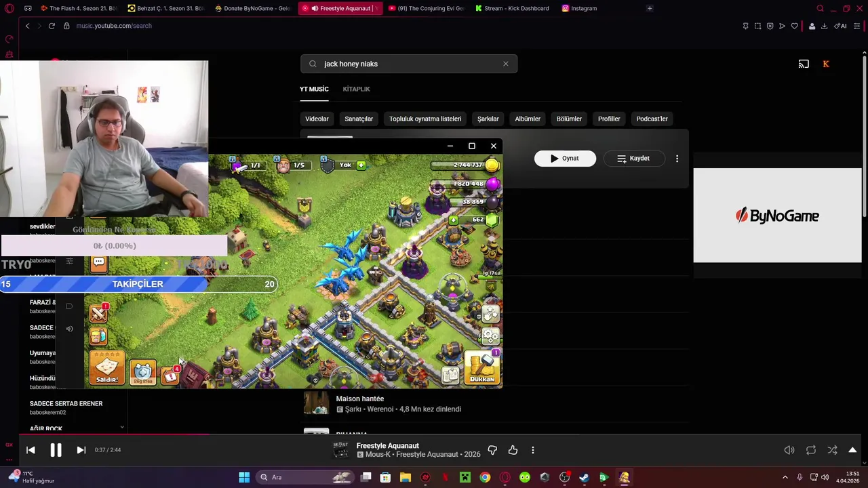Switch to the YT MUSIC tab
Viewport: 868px width, 488px height.
point(314,89)
